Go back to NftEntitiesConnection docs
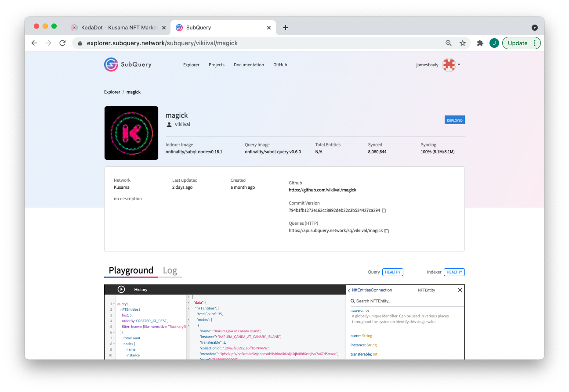 click(370, 290)
